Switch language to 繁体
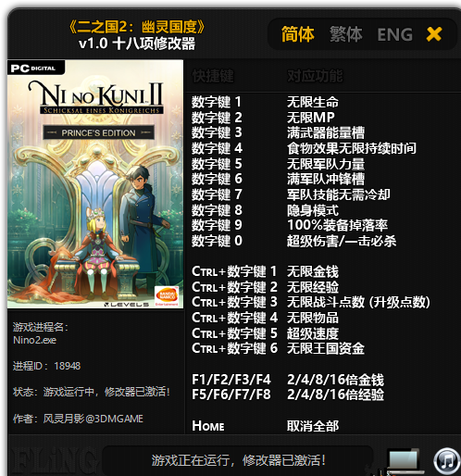The image size is (461, 476). tap(346, 34)
